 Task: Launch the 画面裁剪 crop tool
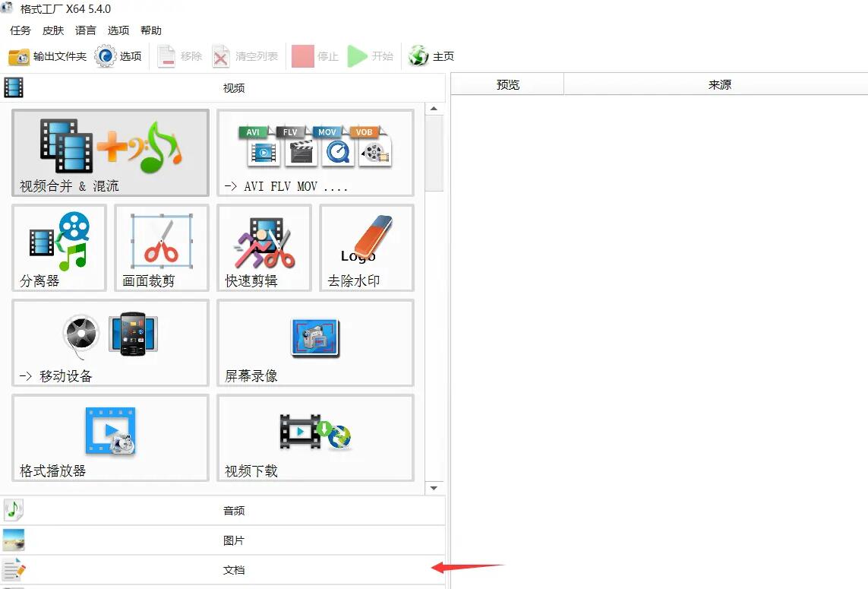coord(161,248)
